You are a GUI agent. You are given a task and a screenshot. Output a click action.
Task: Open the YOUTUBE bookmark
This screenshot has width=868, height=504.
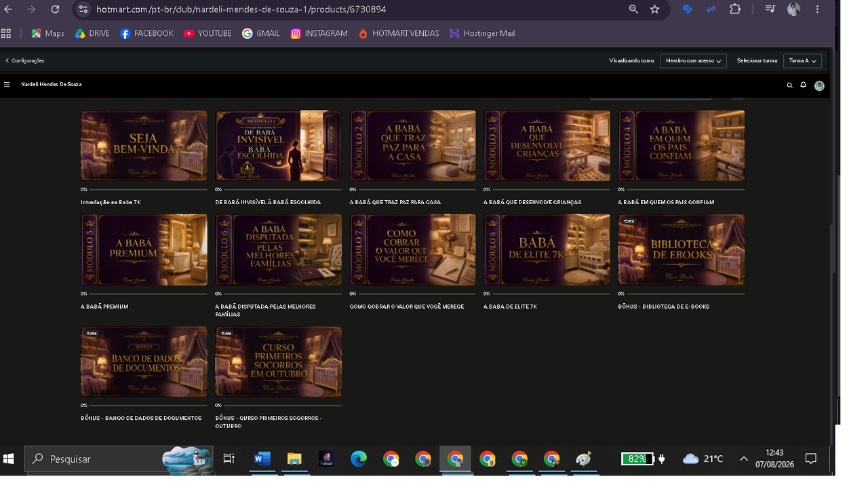click(x=208, y=33)
